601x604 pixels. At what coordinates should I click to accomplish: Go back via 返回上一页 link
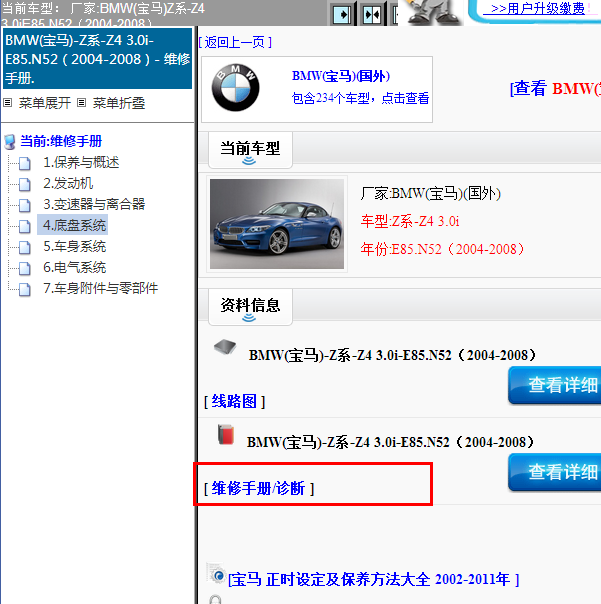pyautogui.click(x=235, y=42)
